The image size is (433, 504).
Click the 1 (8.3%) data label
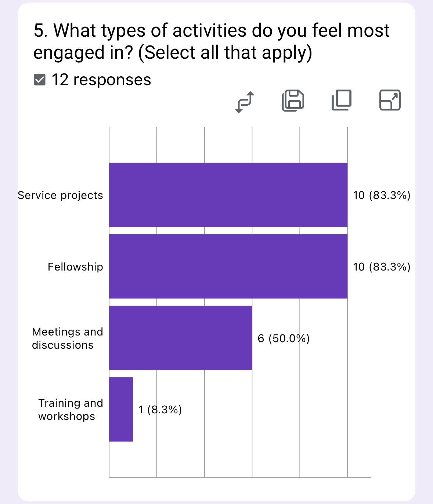point(160,410)
